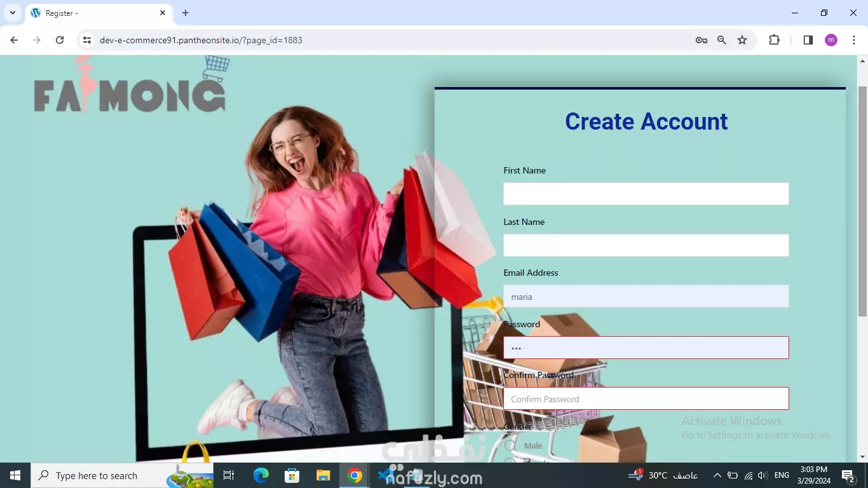Viewport: 868px width, 488px height.
Task: Switch to Chrome on the taskbar
Action: [355, 475]
